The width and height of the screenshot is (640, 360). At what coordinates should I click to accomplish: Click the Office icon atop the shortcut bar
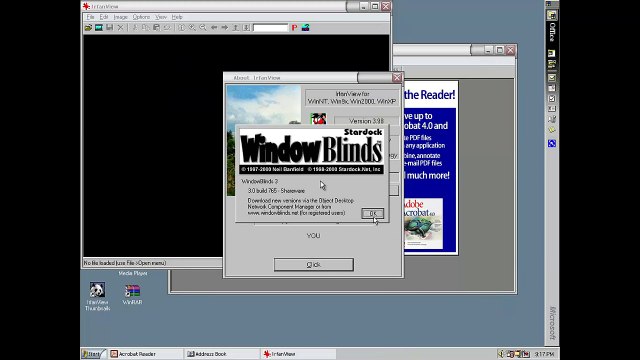tap(552, 16)
